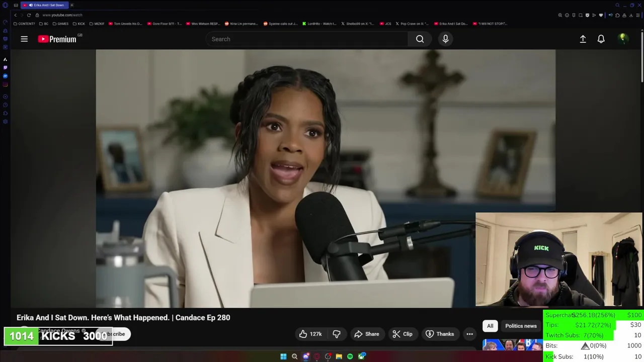
Task: Open Instagram in the Opera sidebar
Action: coord(5,84)
